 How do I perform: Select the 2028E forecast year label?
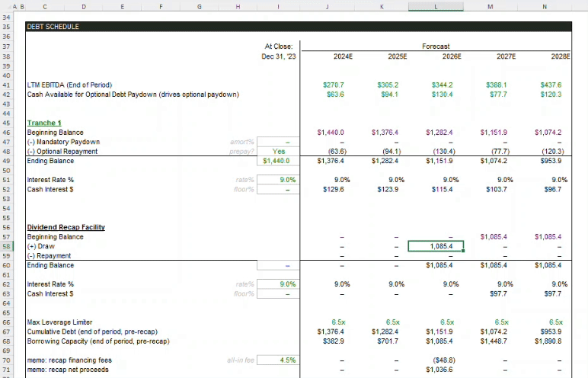pyautogui.click(x=560, y=56)
